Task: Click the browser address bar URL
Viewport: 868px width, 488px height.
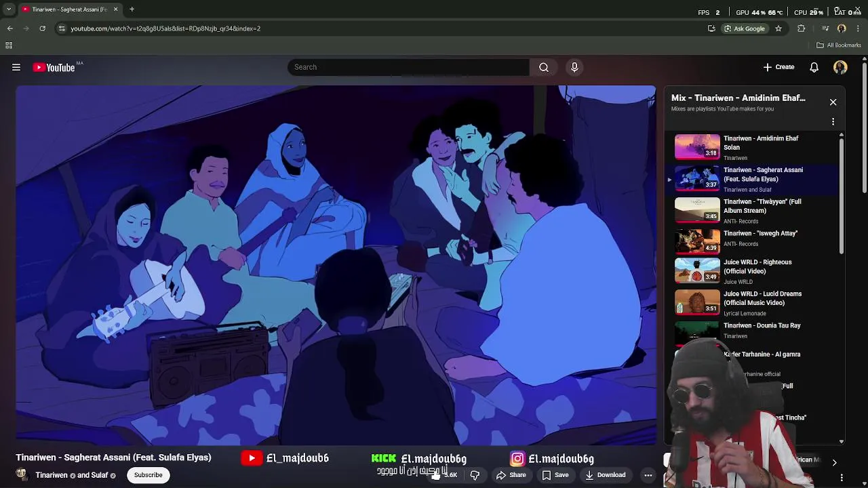Action: click(165, 28)
